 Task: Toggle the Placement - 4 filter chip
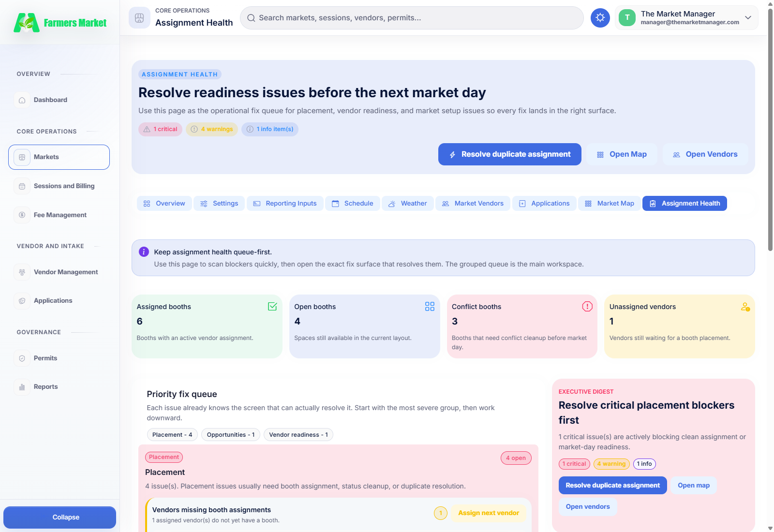(172, 434)
